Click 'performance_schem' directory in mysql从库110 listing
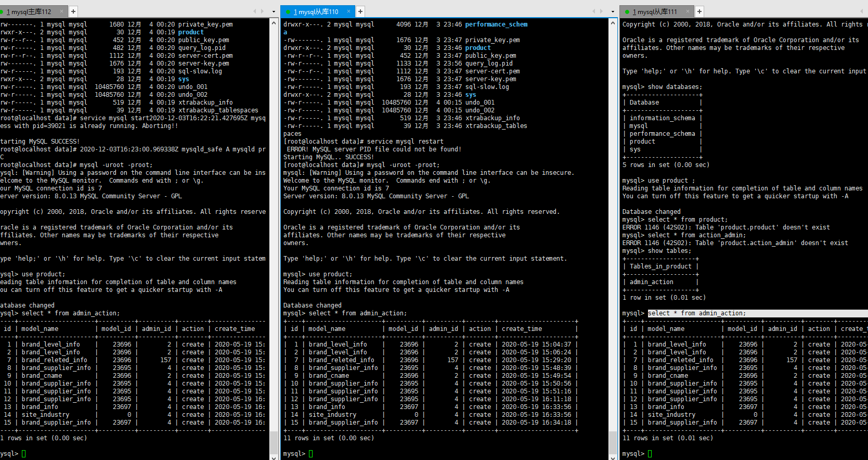Screen dimensions: 868x460 tap(496, 24)
